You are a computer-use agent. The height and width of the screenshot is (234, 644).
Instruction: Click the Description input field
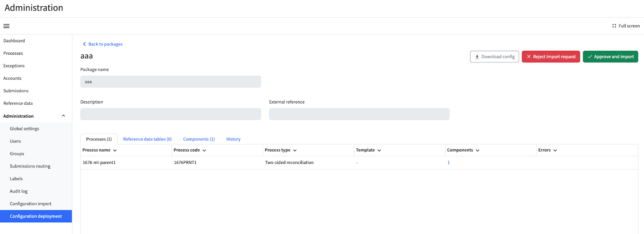171,114
